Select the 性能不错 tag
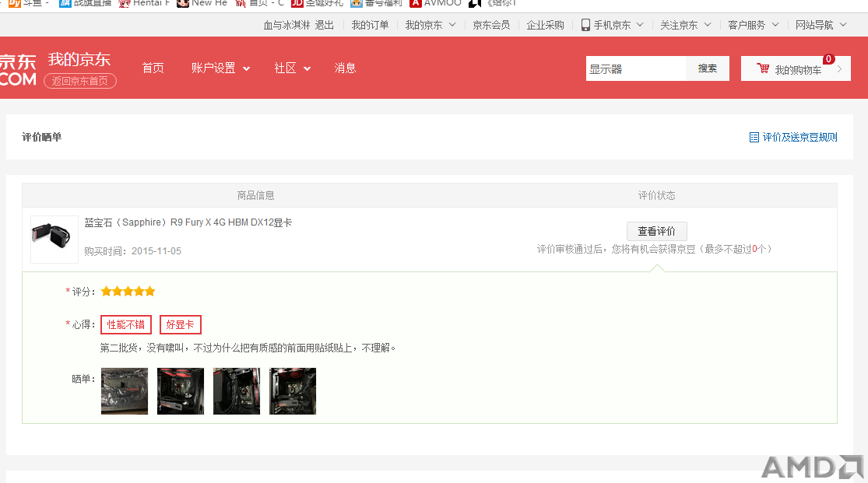This screenshot has width=868, height=483. 125,325
